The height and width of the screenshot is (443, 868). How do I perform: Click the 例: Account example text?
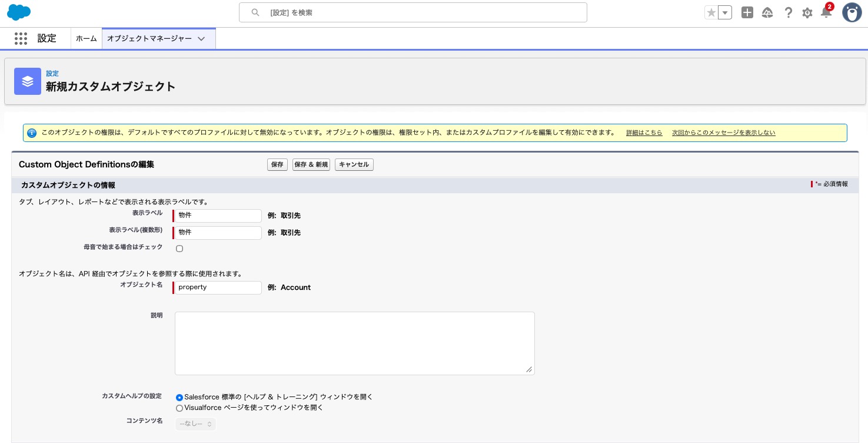[x=289, y=287]
